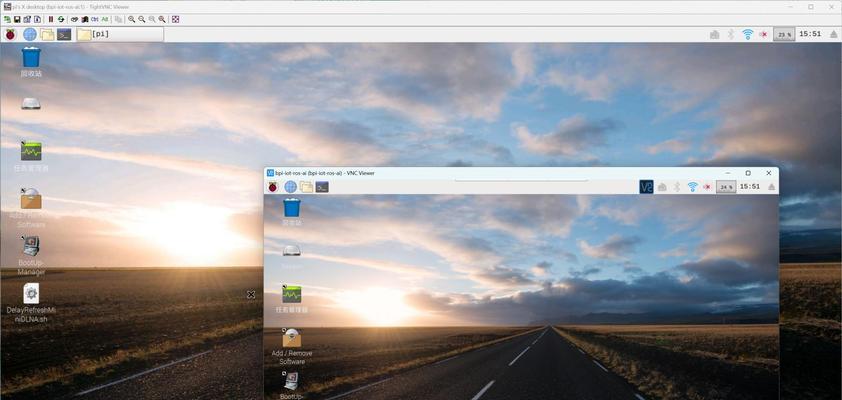Click the eject tray icon in TightVNC desktop
The width and height of the screenshot is (842, 400).
[x=833, y=34]
